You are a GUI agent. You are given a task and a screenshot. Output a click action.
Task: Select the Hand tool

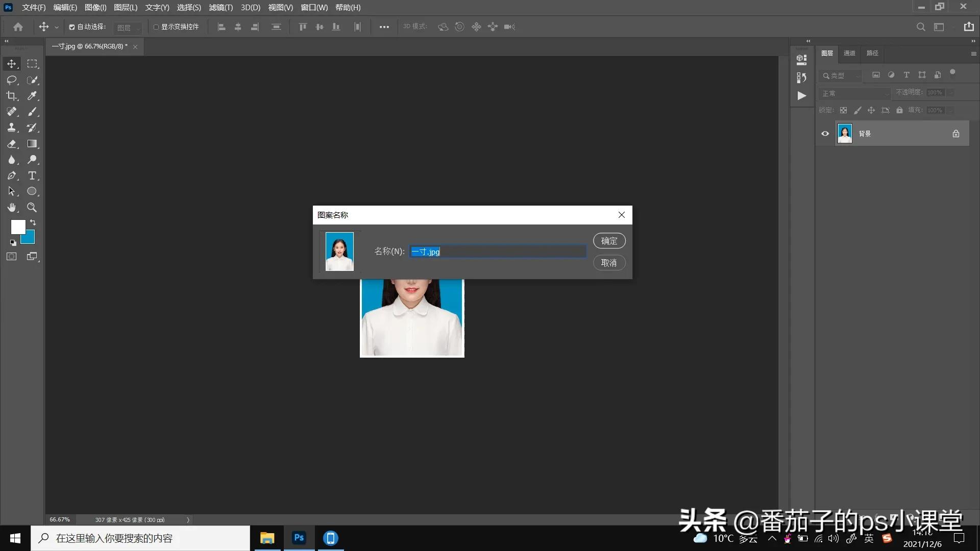click(x=11, y=208)
